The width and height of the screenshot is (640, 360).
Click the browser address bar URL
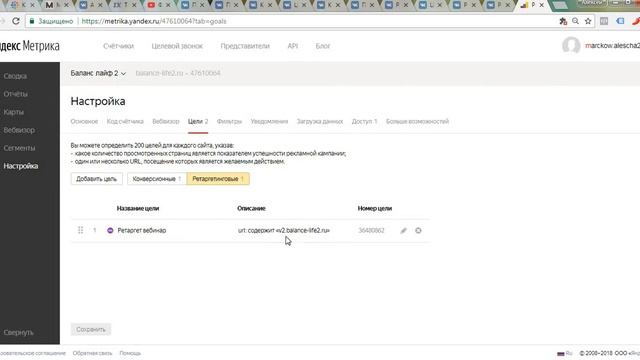(154, 21)
